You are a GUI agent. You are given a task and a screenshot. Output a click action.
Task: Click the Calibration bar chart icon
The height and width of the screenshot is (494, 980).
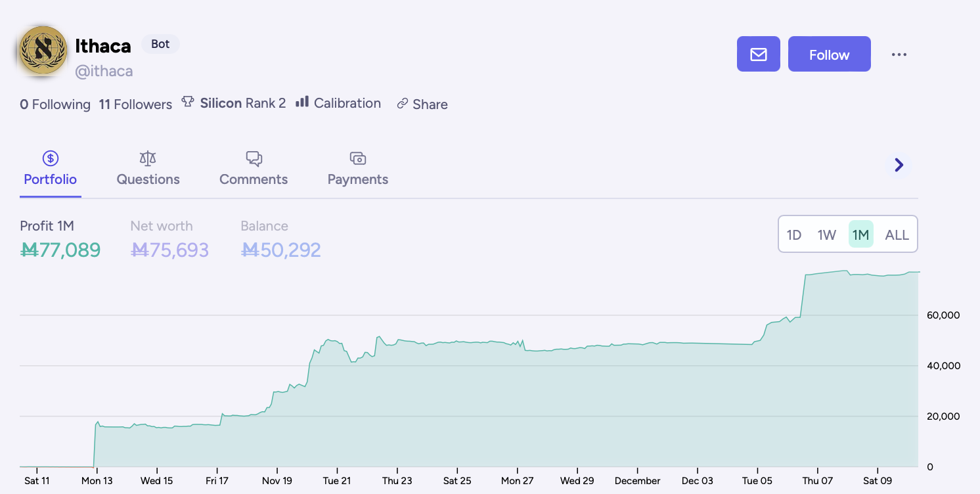302,101
